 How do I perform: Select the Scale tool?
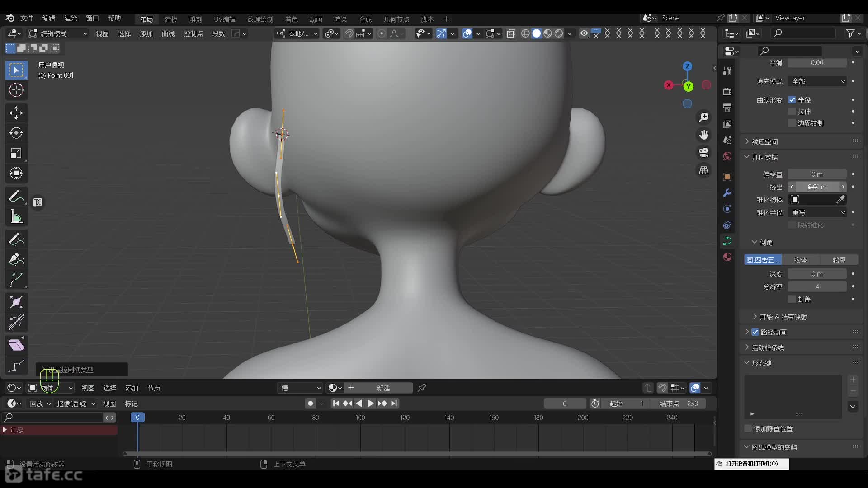(16, 154)
